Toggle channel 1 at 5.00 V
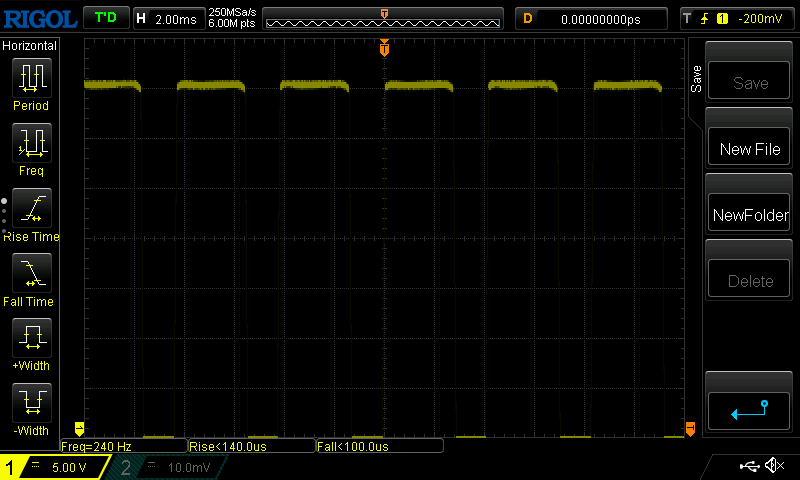Image resolution: width=800 pixels, height=480 pixels. 52,467
